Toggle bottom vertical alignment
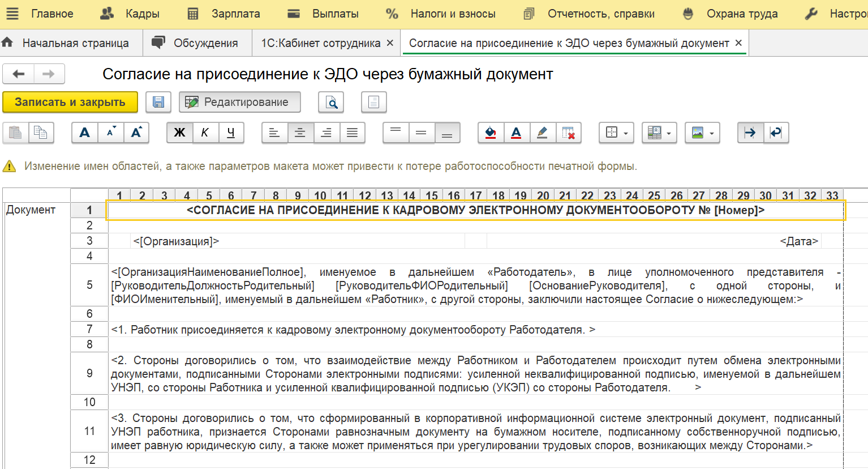The image size is (868, 469). point(447,133)
